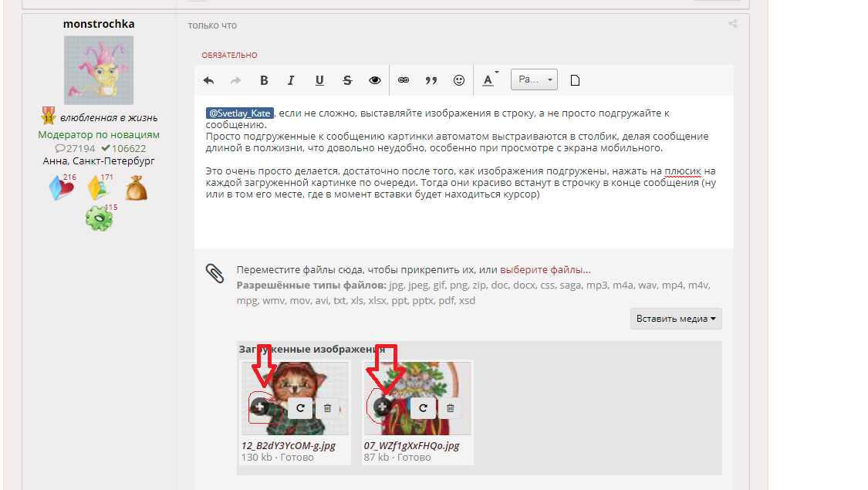Insert a quote block

click(x=431, y=80)
